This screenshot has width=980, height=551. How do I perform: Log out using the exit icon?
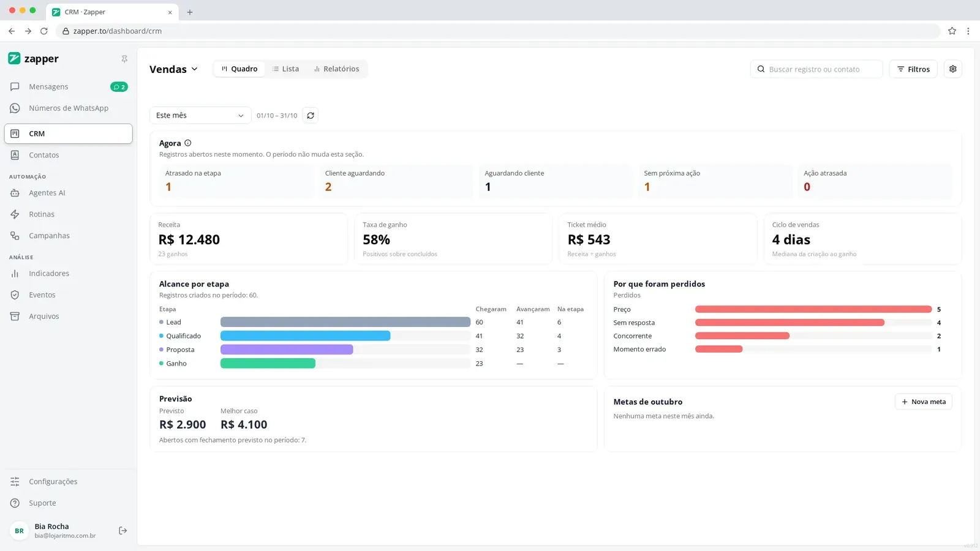point(123,530)
